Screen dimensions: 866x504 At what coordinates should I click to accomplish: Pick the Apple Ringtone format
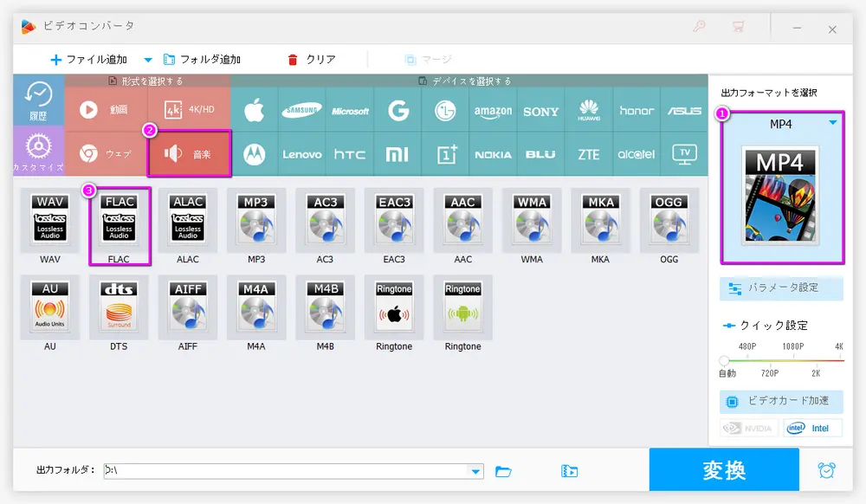tap(394, 312)
